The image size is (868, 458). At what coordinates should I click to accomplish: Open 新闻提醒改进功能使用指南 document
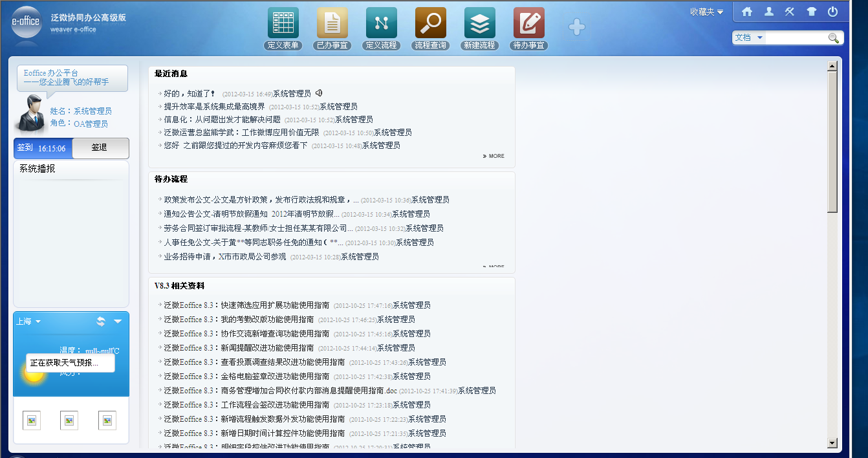point(239,348)
